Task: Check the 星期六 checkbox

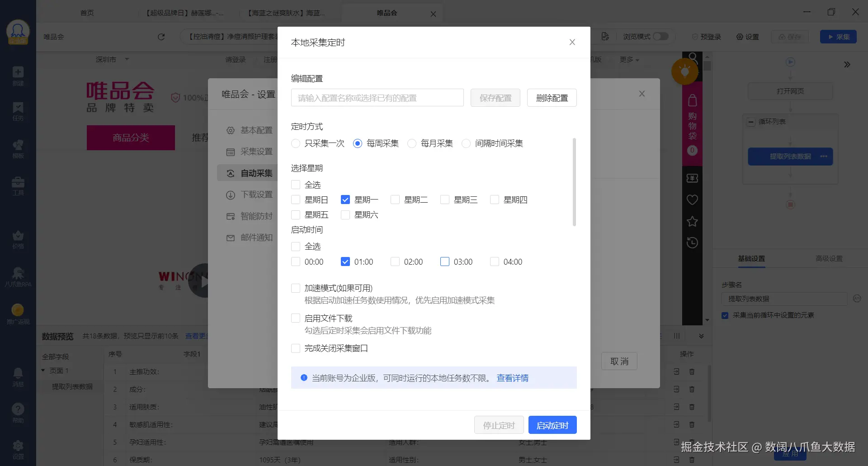Action: [x=345, y=215]
